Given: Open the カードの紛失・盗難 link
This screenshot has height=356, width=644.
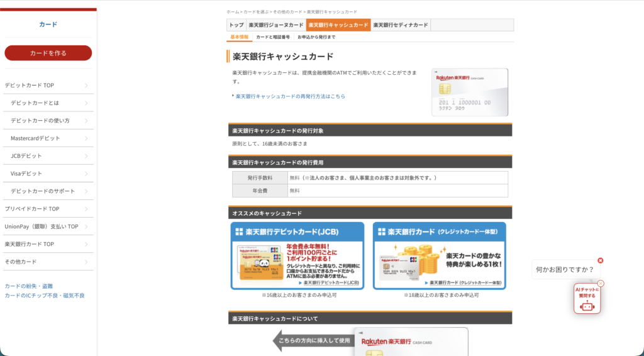Looking at the screenshot, I should click(x=29, y=286).
